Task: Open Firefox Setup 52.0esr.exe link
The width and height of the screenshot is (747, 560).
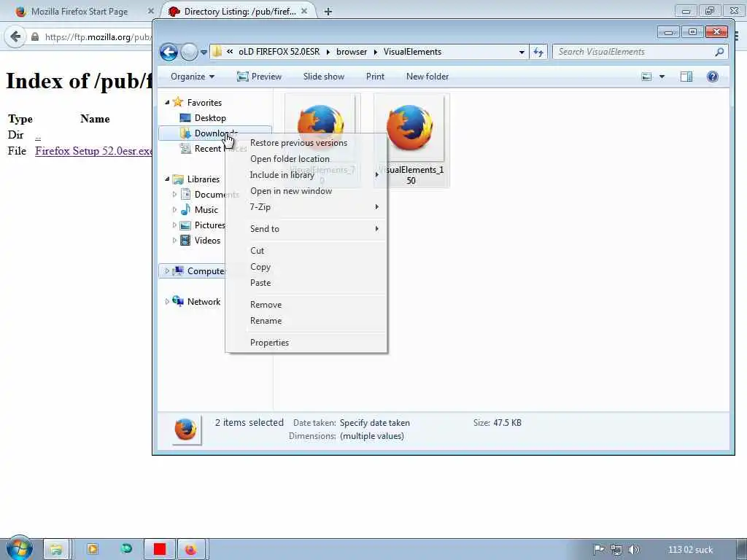Action: (x=93, y=151)
